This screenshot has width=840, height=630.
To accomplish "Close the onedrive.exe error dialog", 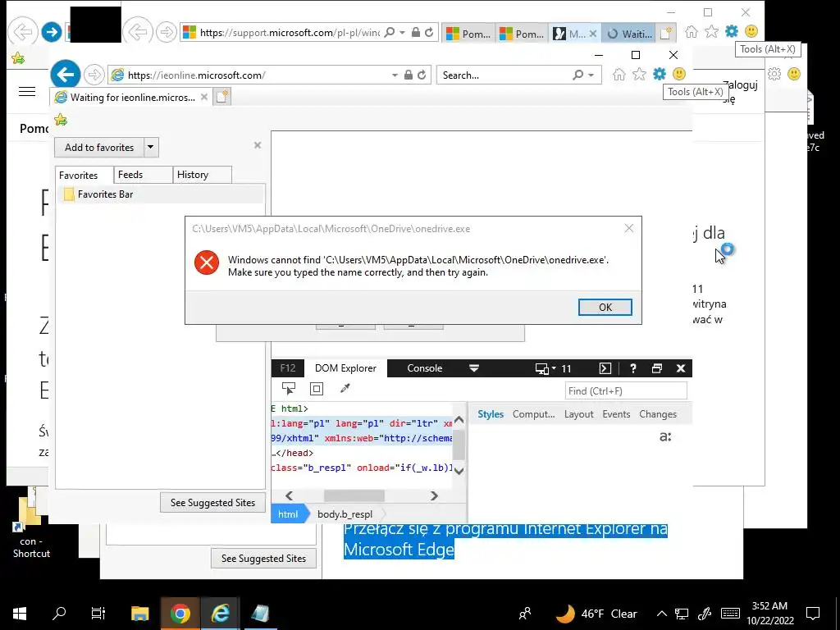I will [x=629, y=229].
